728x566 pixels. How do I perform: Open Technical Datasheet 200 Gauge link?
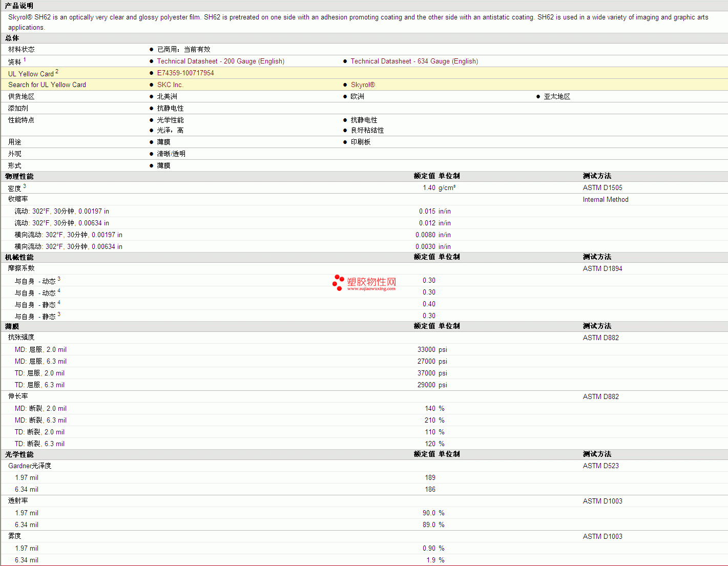[x=220, y=61]
